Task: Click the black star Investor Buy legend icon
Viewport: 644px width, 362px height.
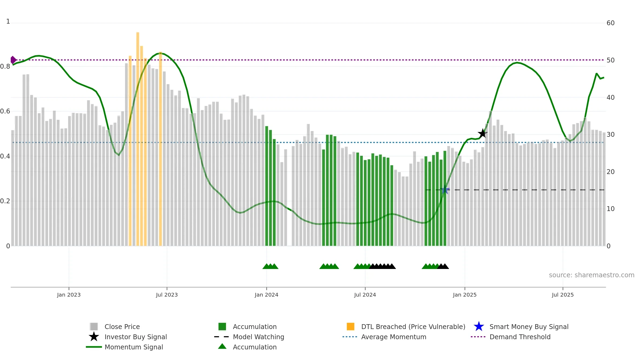Action: 94,337
